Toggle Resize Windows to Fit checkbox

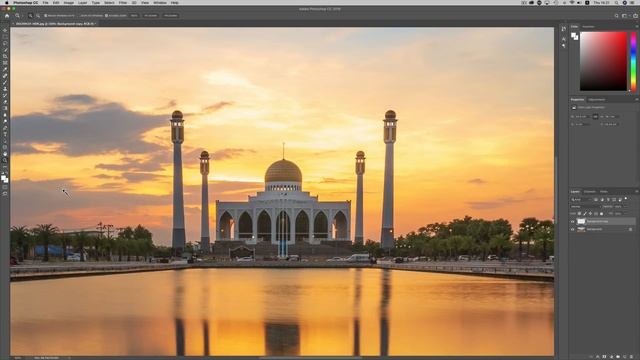[x=46, y=16]
